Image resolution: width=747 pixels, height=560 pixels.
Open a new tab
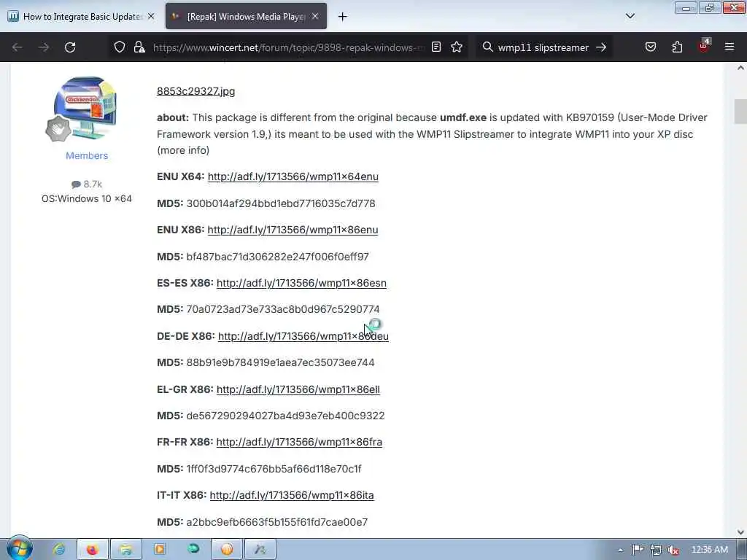coord(342,17)
